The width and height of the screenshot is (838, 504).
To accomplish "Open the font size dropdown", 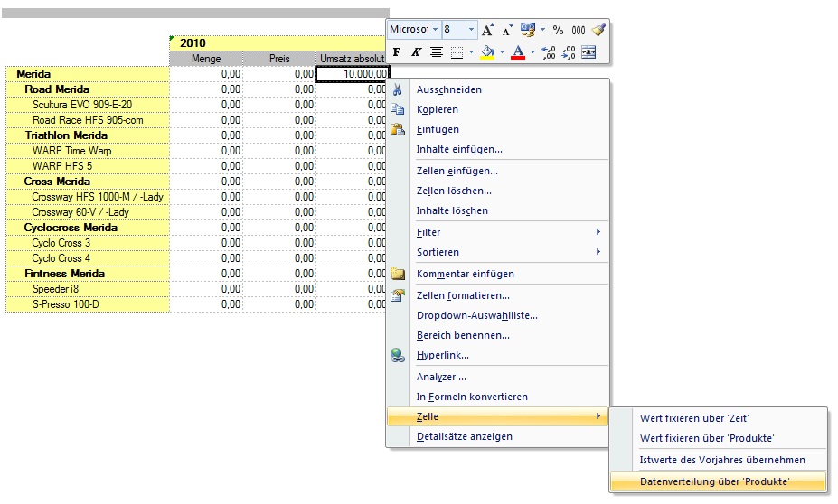I will [x=471, y=30].
